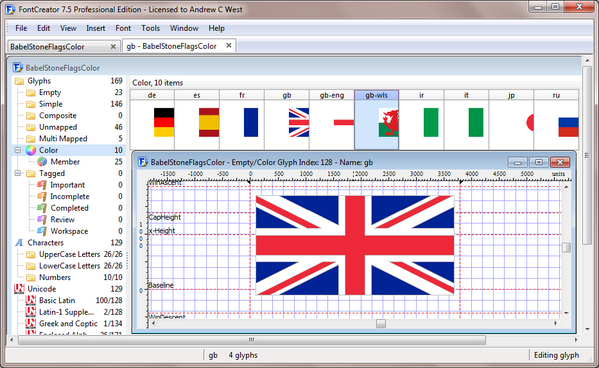Viewport: 599px width, 368px height.
Task: Click the Color wheel category icon
Action: (31, 150)
